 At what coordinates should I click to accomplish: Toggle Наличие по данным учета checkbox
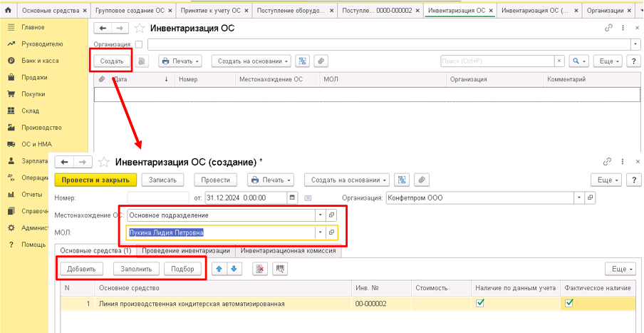point(479,303)
